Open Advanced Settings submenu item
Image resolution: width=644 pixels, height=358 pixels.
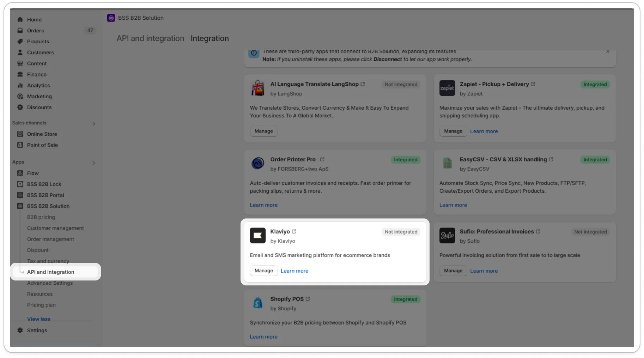click(x=50, y=283)
